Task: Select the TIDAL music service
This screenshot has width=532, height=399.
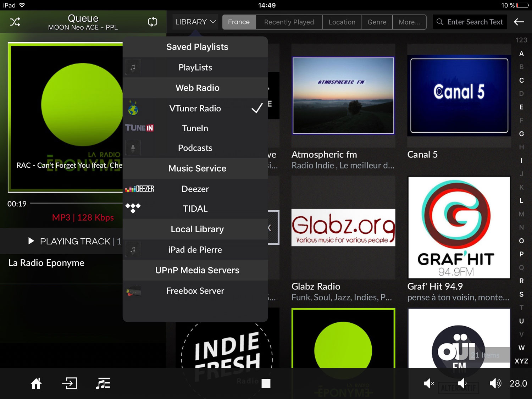Action: click(195, 209)
